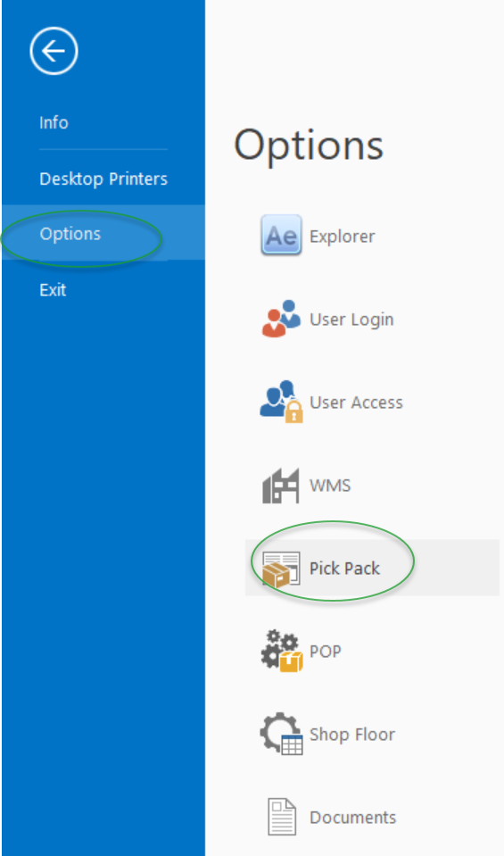This screenshot has height=856, width=504.
Task: Click the Shop Floor gear calendar icon
Action: click(x=281, y=735)
